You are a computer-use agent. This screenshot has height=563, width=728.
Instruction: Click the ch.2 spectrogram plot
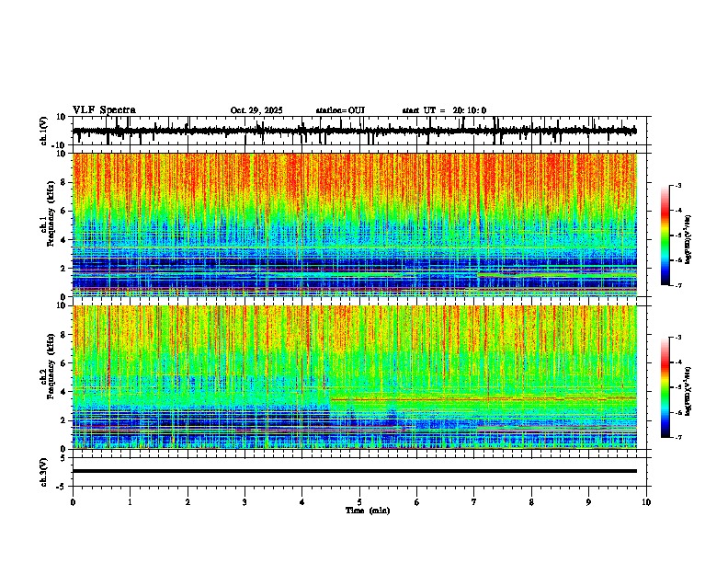point(355,377)
